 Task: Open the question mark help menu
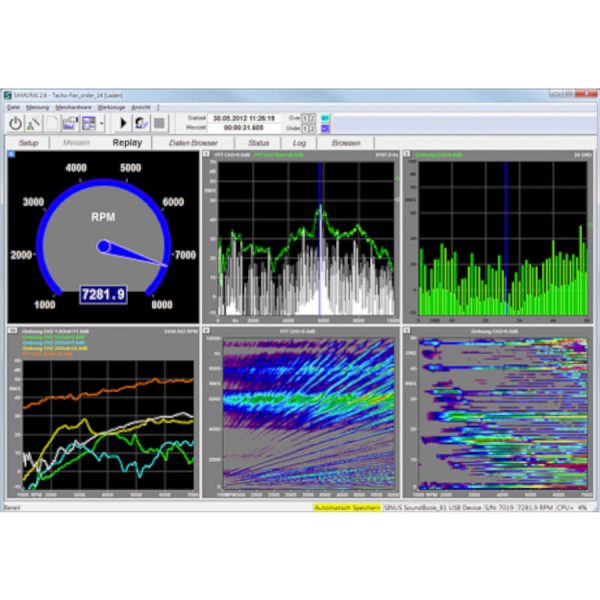point(158,108)
